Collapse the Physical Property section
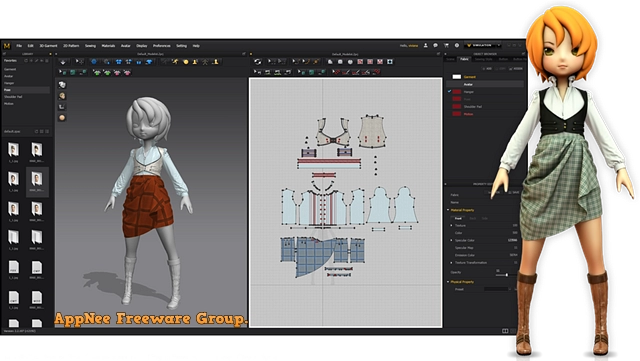Screen dimensions: 640x361 448,282
